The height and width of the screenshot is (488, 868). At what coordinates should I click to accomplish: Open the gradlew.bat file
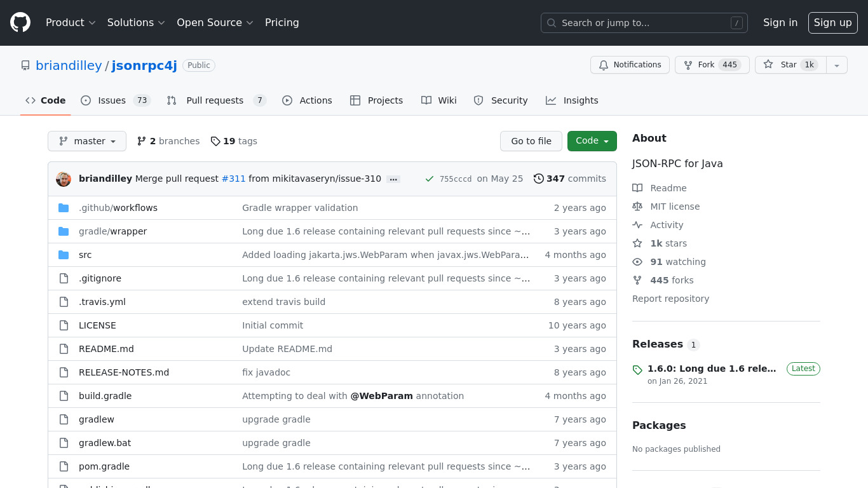[x=105, y=443]
